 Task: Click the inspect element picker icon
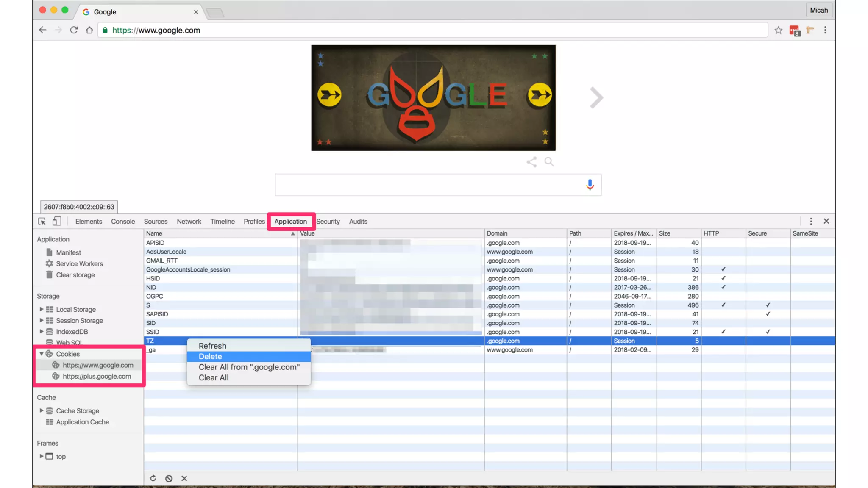coord(42,221)
